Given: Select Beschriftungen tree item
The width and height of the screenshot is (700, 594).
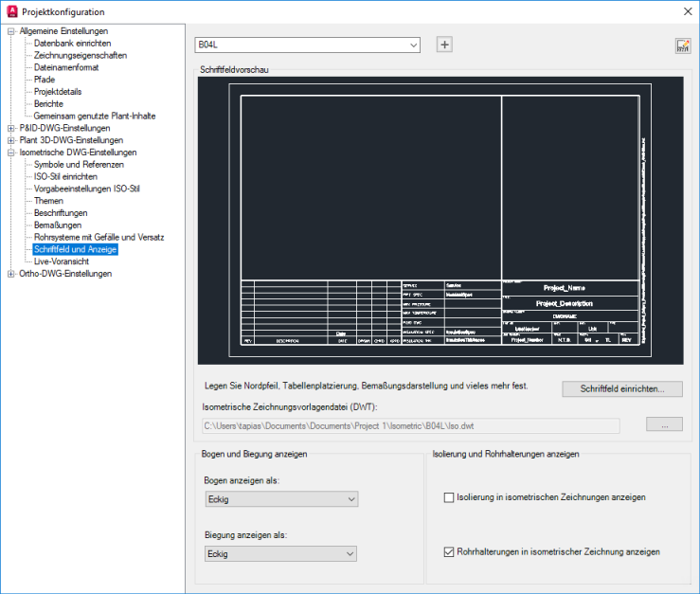Looking at the screenshot, I should [x=61, y=213].
